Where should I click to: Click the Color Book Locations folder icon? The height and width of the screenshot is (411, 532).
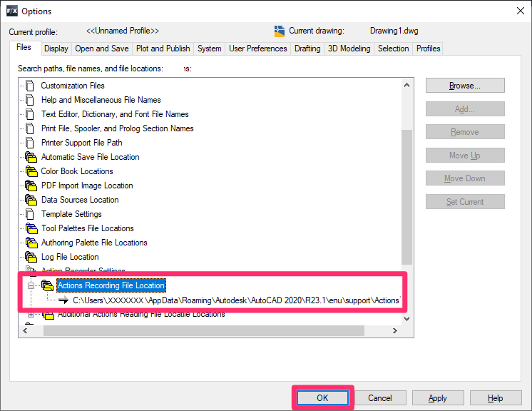31,171
